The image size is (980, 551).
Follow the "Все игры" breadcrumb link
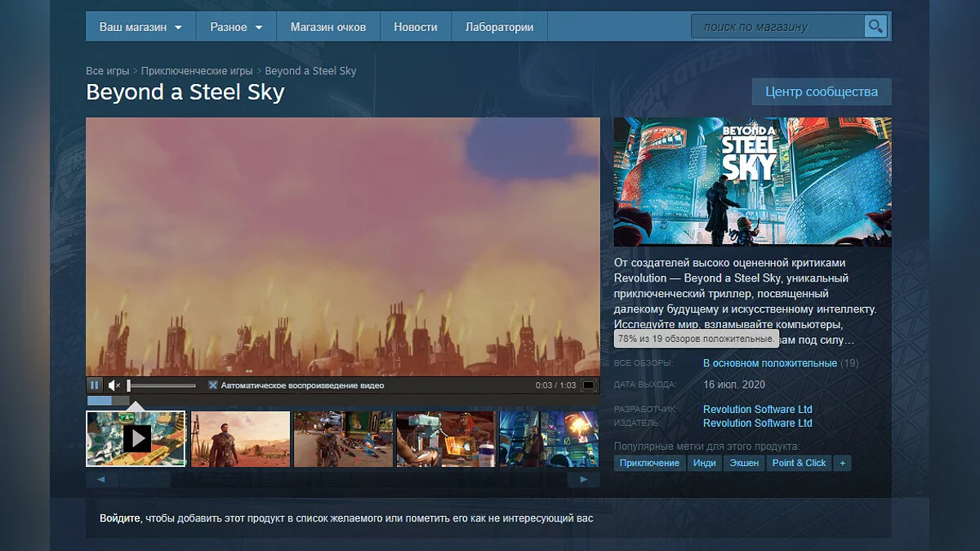[x=107, y=71]
